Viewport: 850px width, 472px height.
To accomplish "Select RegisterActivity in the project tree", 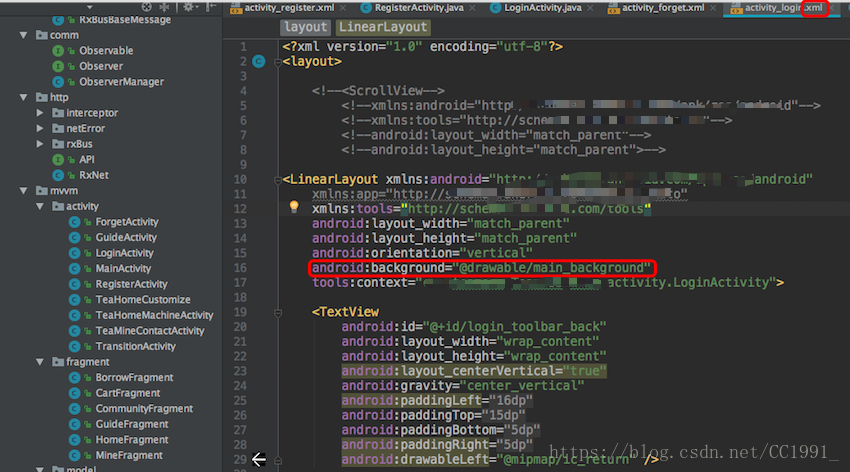I will coord(131,285).
